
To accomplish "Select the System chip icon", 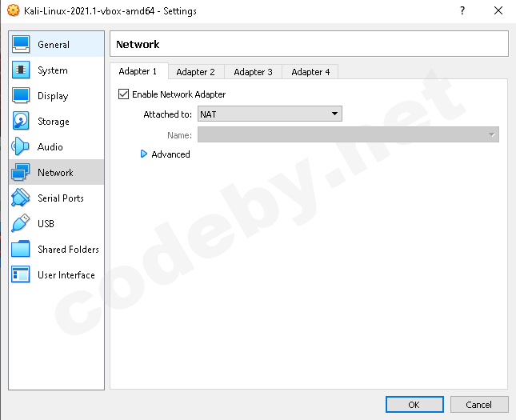I will [x=21, y=70].
